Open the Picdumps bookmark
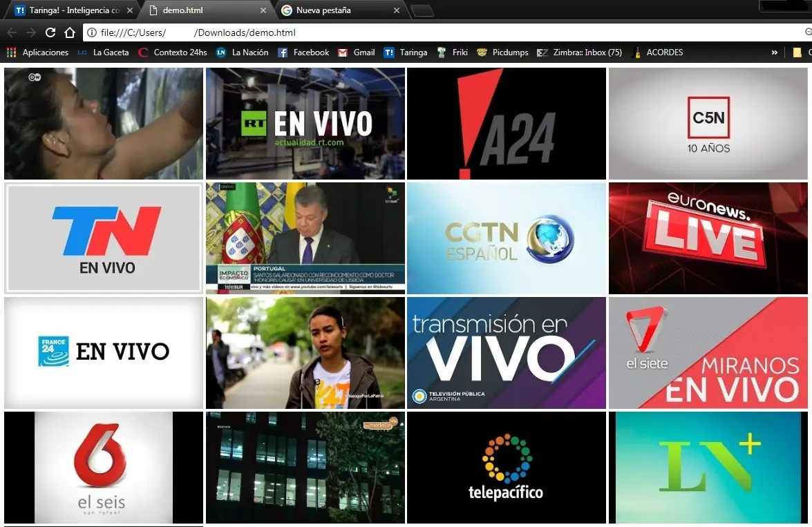 tap(502, 52)
